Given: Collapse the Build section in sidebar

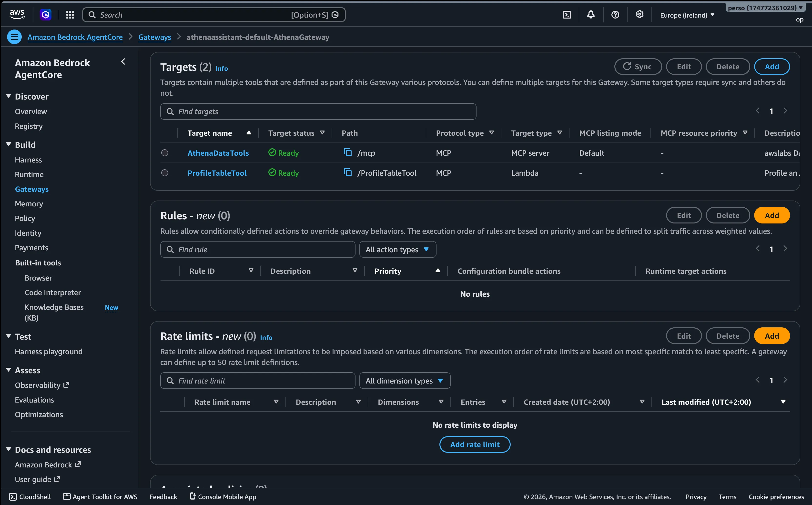Looking at the screenshot, I should click(x=9, y=144).
